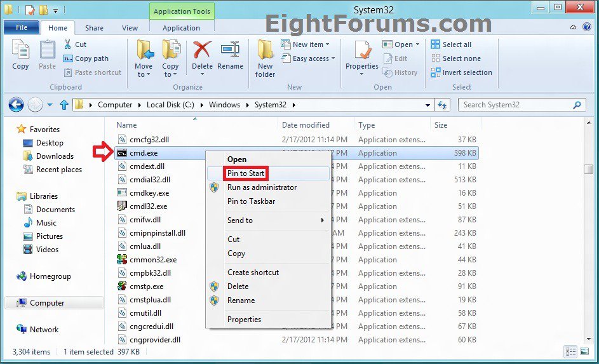Viewport: 599px width, 364px height.
Task: Open the address bar history dropdown
Action: point(428,105)
